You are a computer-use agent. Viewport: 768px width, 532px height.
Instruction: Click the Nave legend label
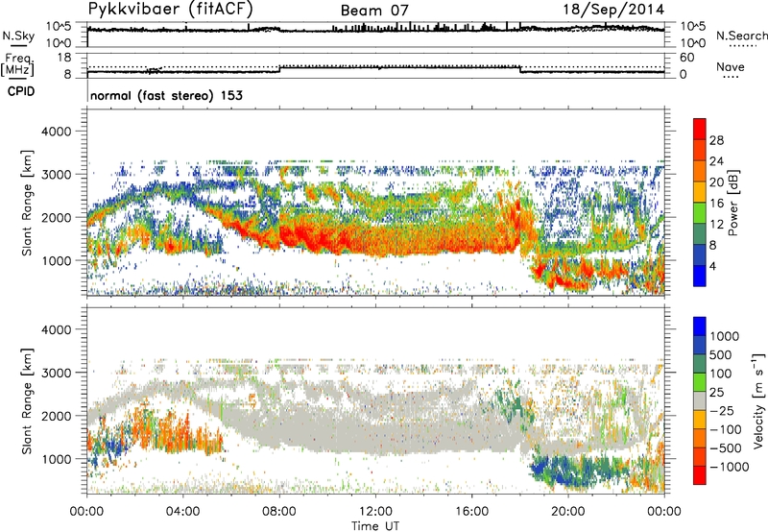click(731, 66)
